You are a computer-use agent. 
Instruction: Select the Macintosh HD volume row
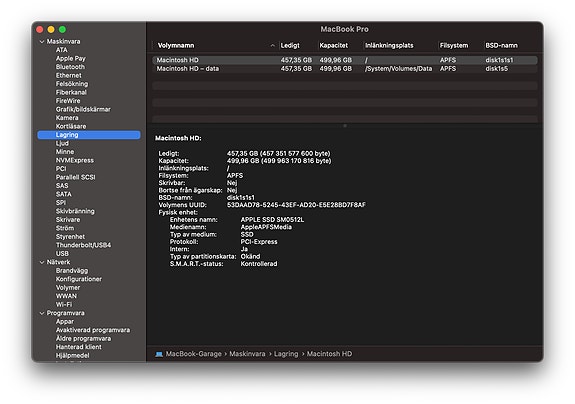[345, 60]
